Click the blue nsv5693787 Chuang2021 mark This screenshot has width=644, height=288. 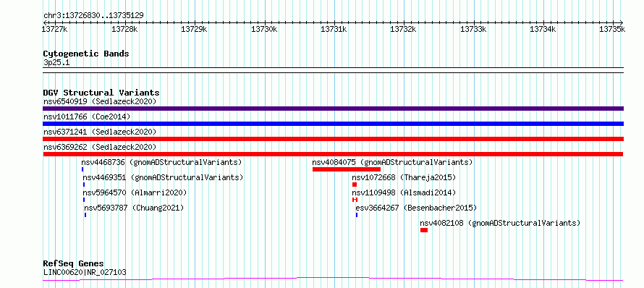coord(85,215)
